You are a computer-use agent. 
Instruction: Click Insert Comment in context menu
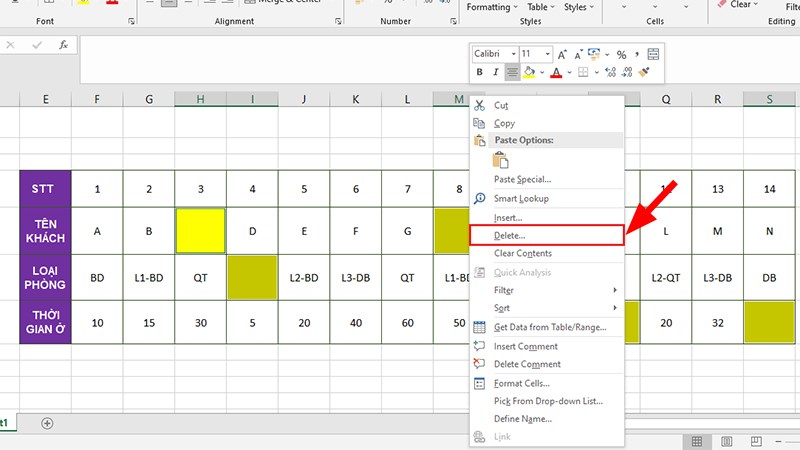click(527, 346)
